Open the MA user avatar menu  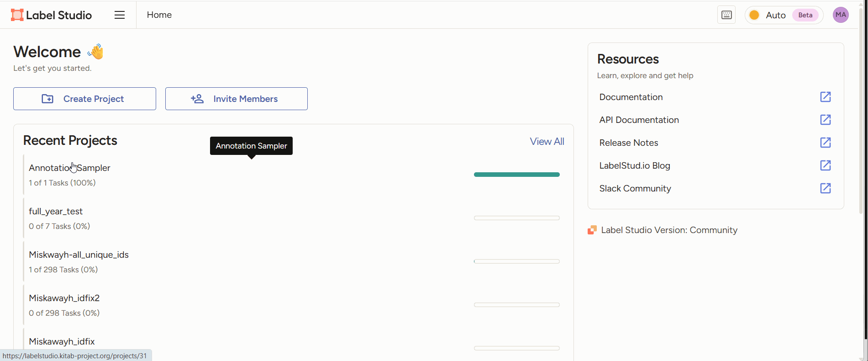pyautogui.click(x=840, y=15)
